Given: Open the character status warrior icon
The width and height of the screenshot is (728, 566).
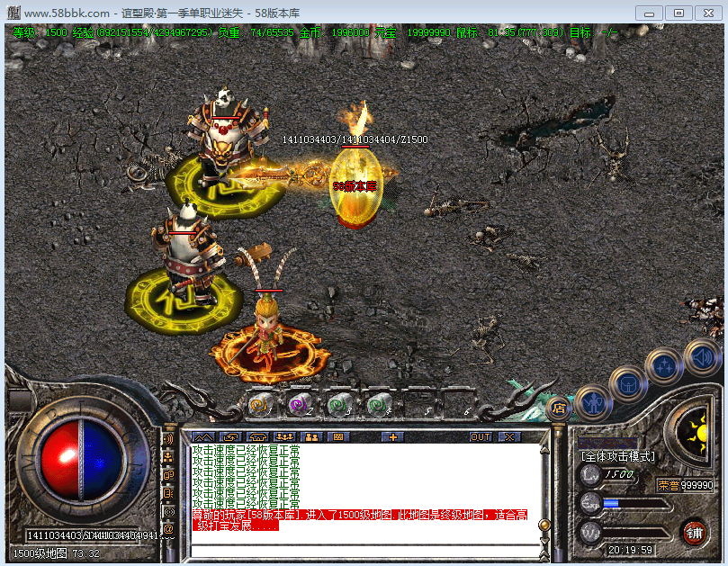Looking at the screenshot, I should tap(593, 403).
